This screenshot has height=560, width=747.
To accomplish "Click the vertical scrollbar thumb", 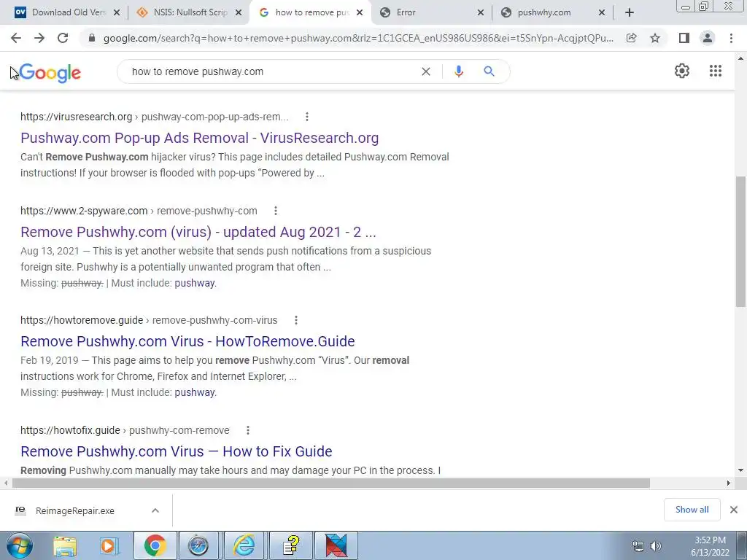I will pyautogui.click(x=740, y=242).
